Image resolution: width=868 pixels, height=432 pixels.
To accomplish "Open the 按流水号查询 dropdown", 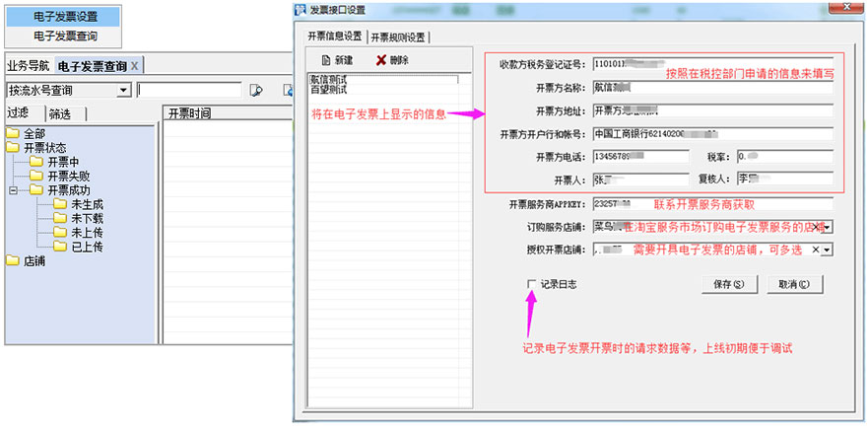I will pos(125,91).
